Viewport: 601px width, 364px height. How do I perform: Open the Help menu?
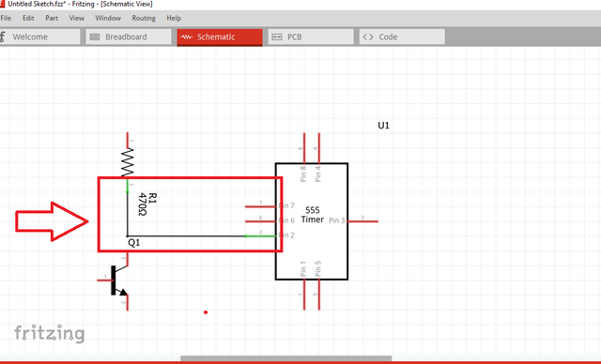tap(174, 18)
